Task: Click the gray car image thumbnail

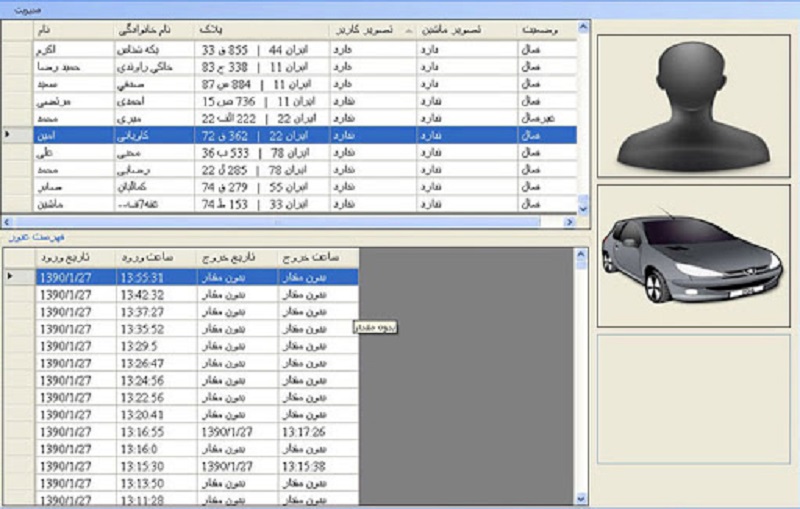Action: pyautogui.click(x=694, y=255)
